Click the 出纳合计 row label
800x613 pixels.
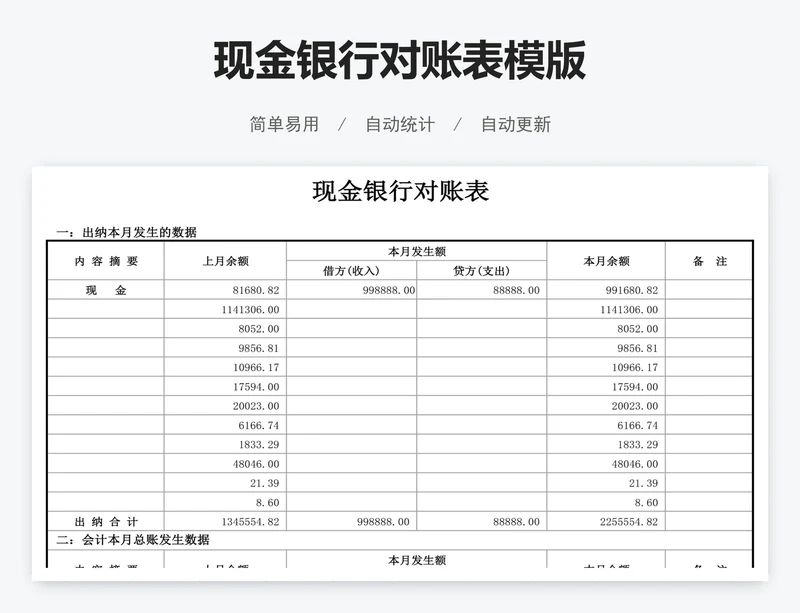tap(106, 522)
